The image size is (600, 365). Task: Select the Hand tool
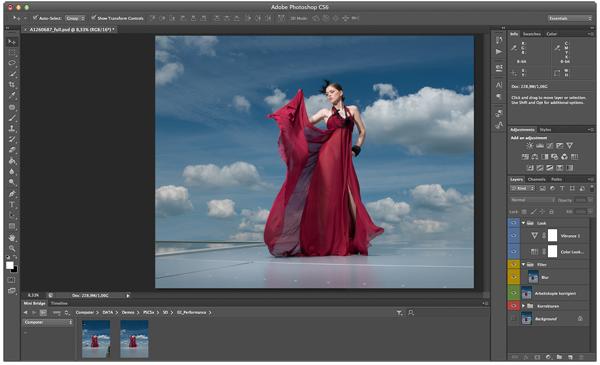click(x=12, y=238)
